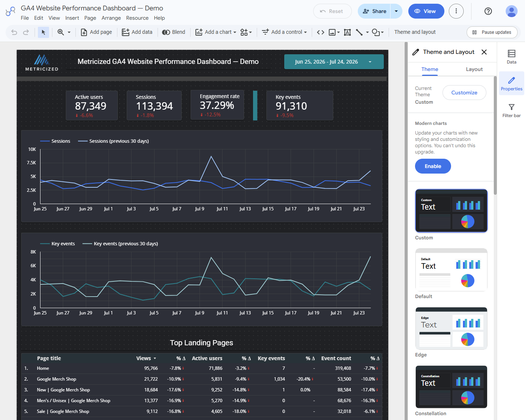Click the redo arrow icon

tap(26, 32)
